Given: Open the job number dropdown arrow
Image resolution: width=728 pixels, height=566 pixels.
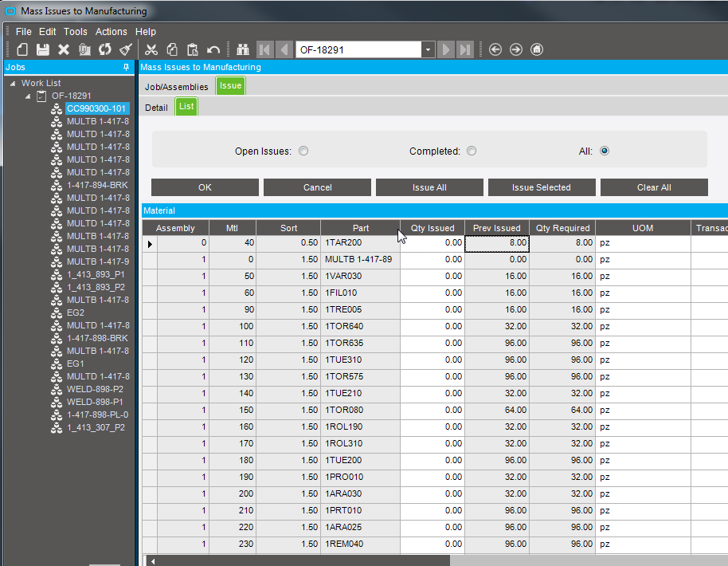Looking at the screenshot, I should click(x=428, y=49).
